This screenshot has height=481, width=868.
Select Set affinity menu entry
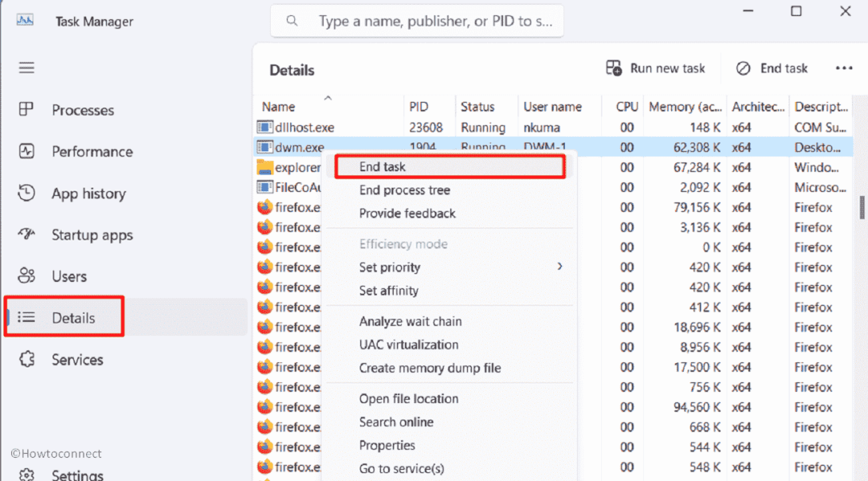click(450, 290)
